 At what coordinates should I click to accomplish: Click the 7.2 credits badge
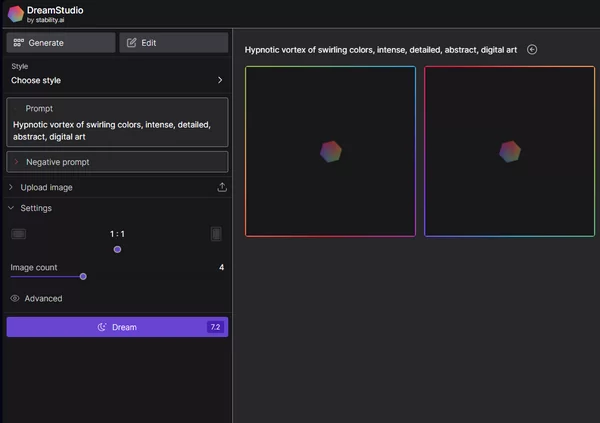coord(215,327)
